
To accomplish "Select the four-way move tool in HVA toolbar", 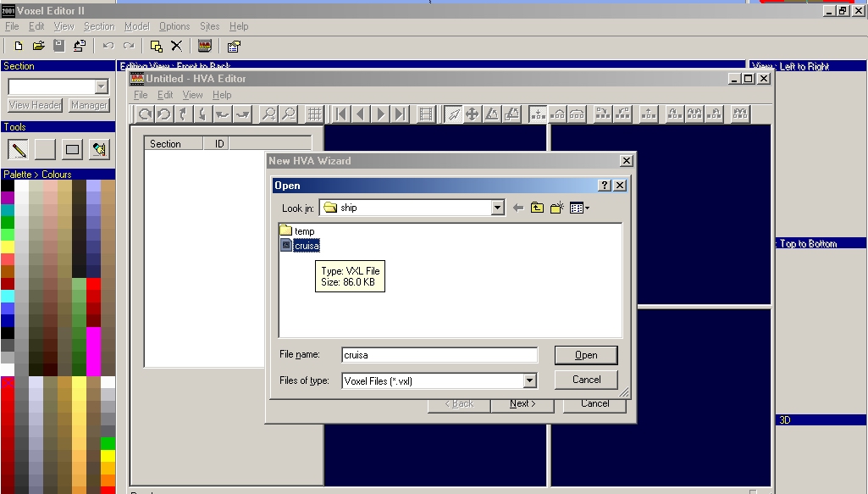I will 473,114.
